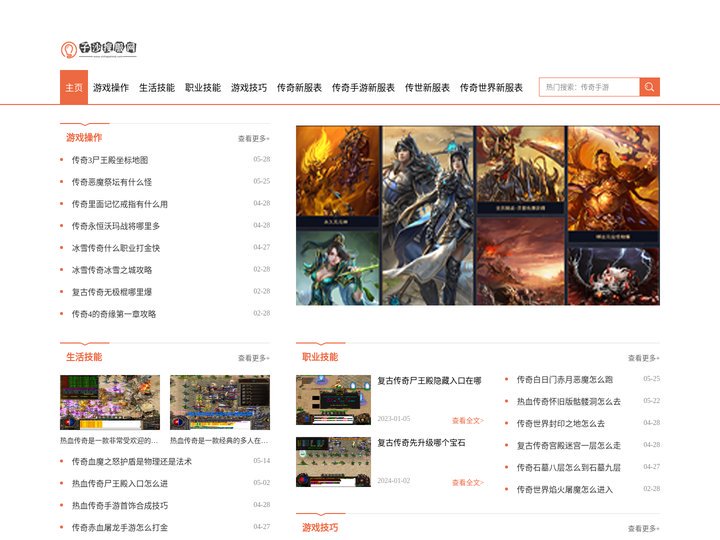This screenshot has width=720, height=540.
Task: Open article 传奇3尸王殿坐标地图
Action: [110, 160]
